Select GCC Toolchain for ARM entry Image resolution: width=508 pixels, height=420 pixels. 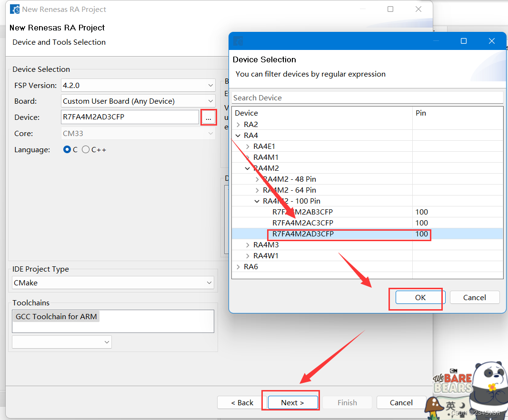pos(56,316)
